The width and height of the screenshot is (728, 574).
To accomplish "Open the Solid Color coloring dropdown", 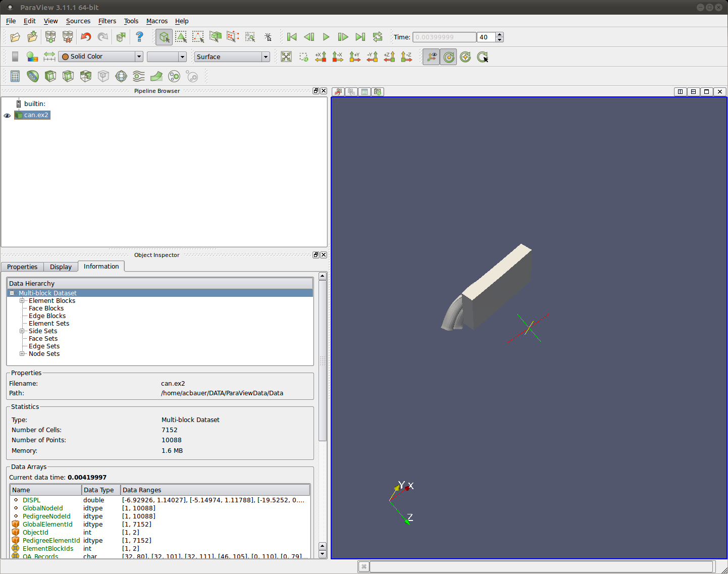I will click(x=100, y=57).
